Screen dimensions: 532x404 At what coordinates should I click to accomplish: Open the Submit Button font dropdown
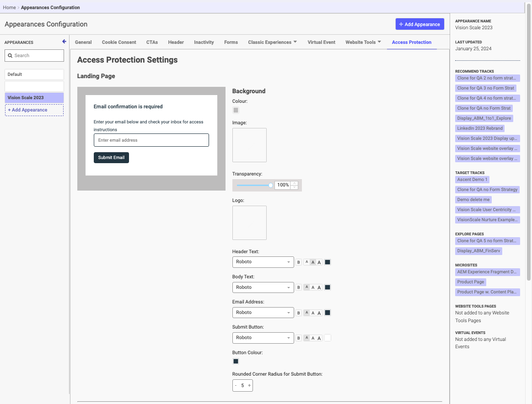click(x=263, y=338)
